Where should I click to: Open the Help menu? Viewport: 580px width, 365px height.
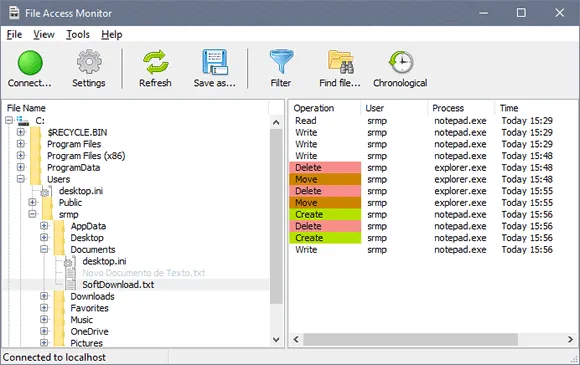coord(112,34)
